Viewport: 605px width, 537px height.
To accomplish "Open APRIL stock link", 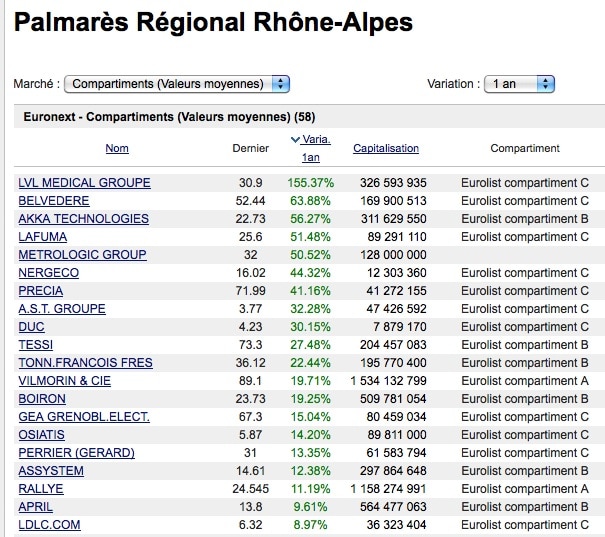I will (x=35, y=507).
